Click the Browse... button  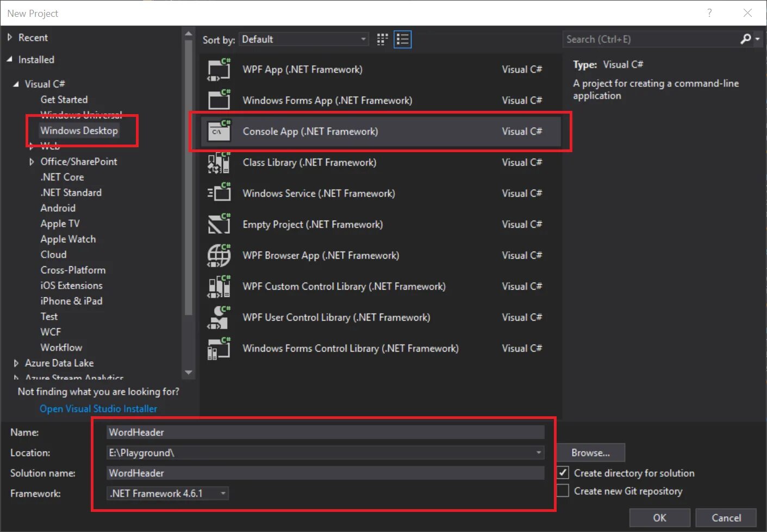590,453
